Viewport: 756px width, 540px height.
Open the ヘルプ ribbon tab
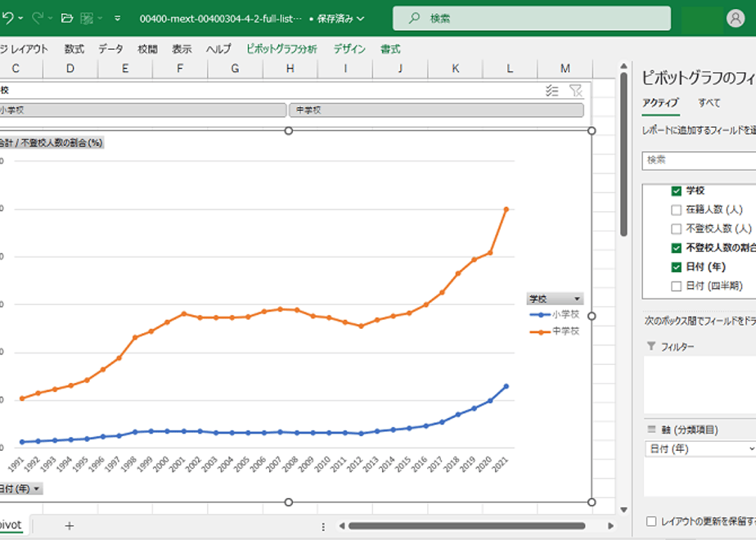click(x=219, y=49)
